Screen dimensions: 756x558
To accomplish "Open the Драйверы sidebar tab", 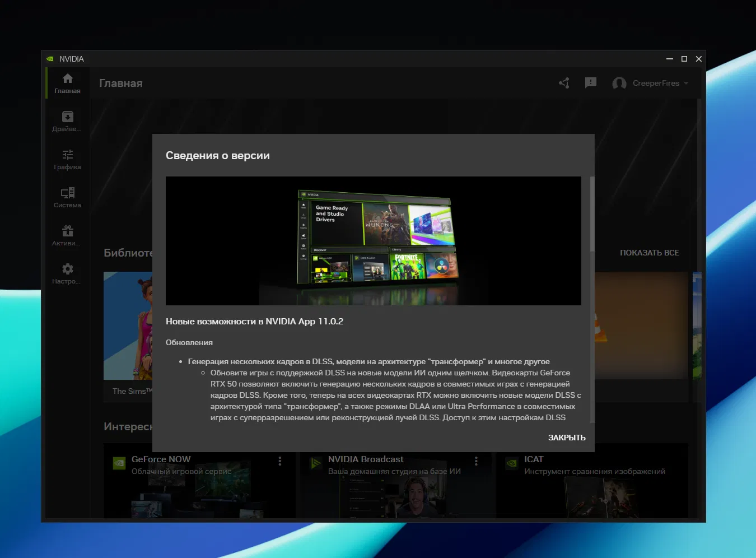I will point(67,122).
